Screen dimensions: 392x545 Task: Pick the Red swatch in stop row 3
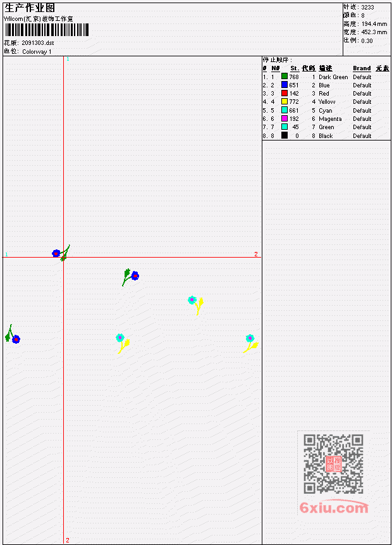285,93
